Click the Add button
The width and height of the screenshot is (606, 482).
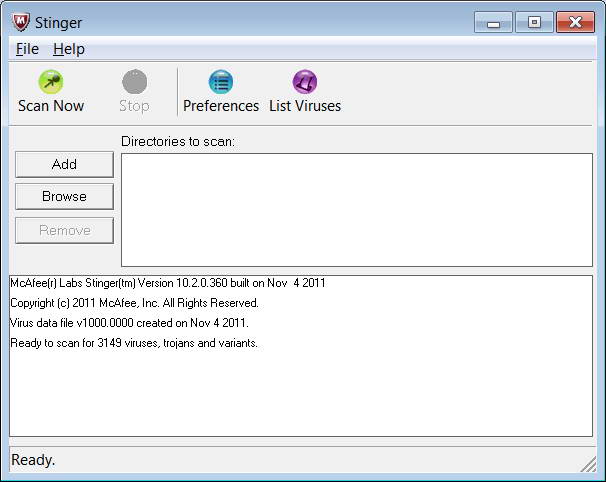(65, 165)
